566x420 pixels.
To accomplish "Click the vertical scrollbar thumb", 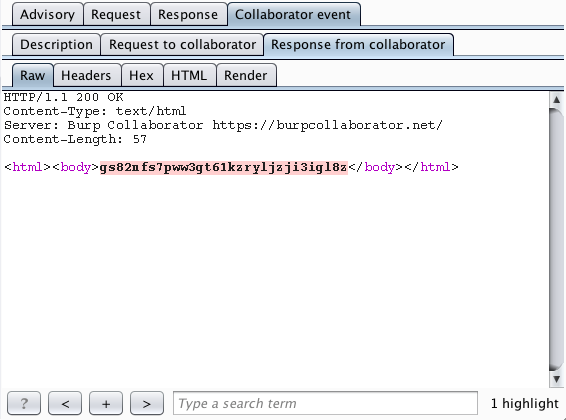I will (556, 239).
